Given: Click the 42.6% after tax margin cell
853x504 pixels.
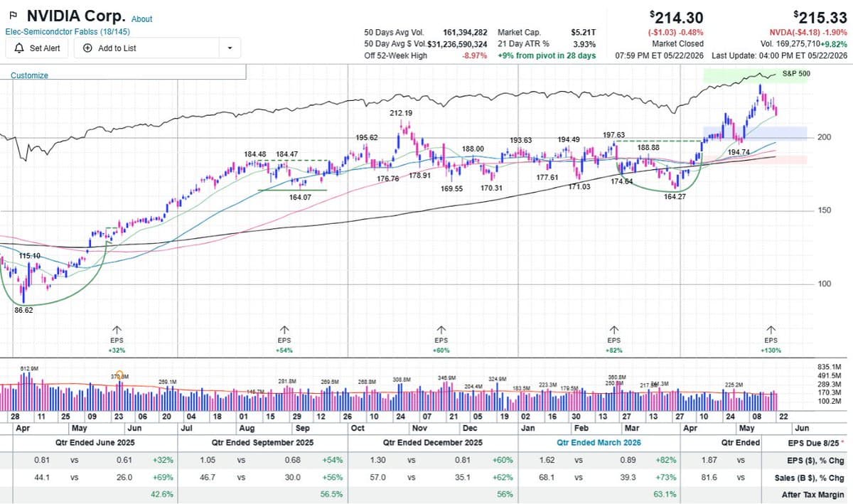Looking at the screenshot, I should (162, 495).
